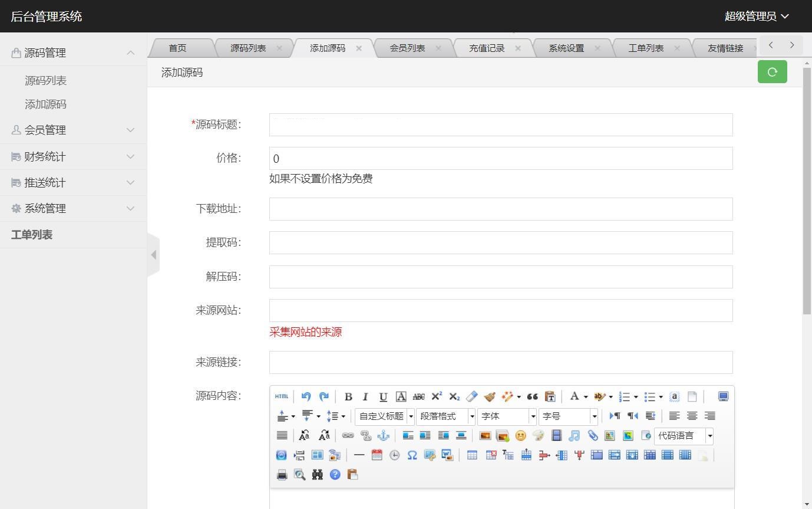The height and width of the screenshot is (509, 812).
Task: Click the undo icon in the editor toolbar
Action: click(306, 396)
